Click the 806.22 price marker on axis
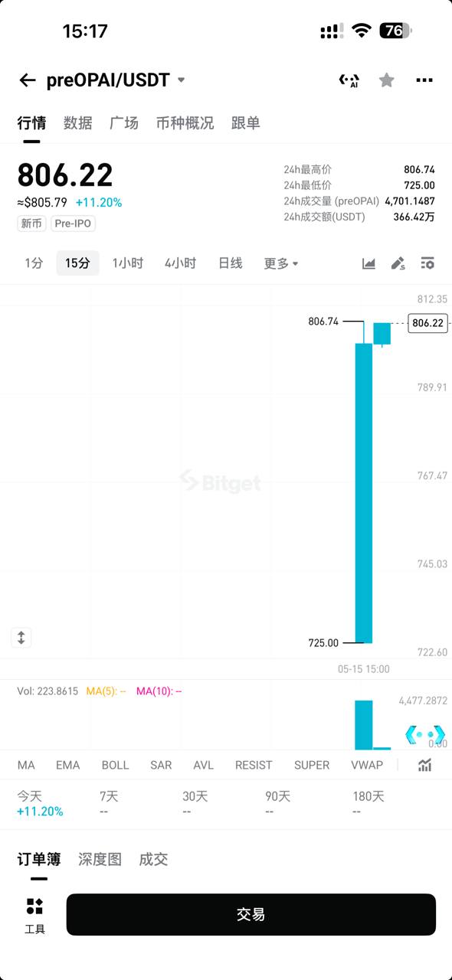Screen dimensions: 452x980 pos(427,323)
